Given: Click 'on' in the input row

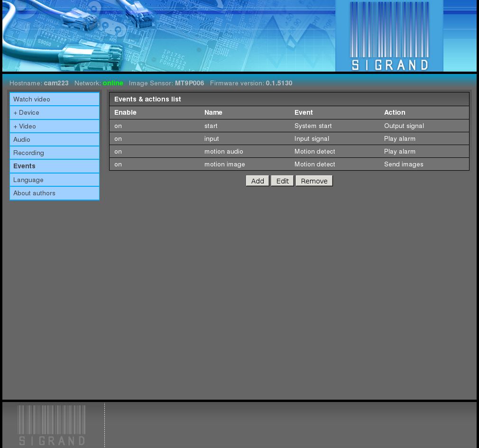Looking at the screenshot, I should 118,138.
